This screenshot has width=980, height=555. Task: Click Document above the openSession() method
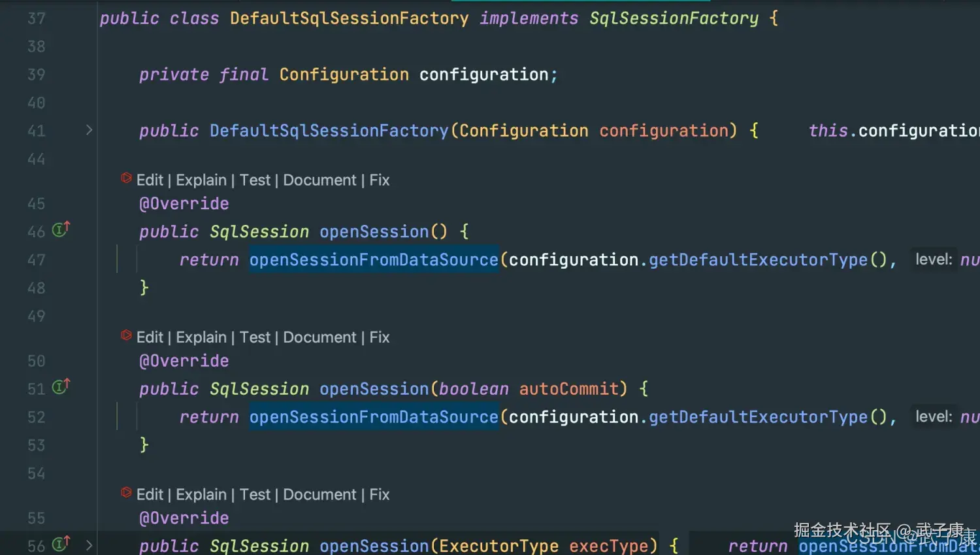click(319, 180)
